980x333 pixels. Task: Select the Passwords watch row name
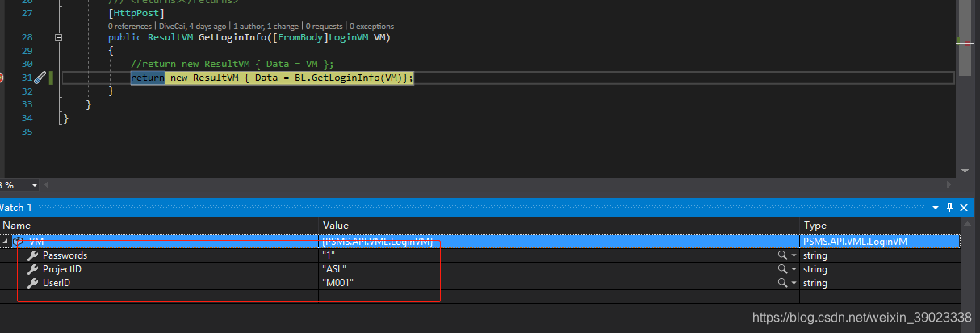coord(65,255)
